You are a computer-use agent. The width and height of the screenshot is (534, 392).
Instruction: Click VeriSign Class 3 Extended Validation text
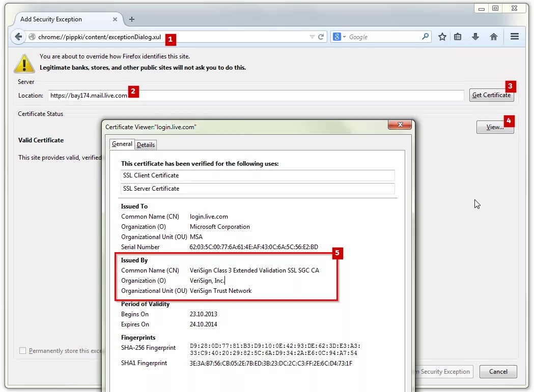255,270
